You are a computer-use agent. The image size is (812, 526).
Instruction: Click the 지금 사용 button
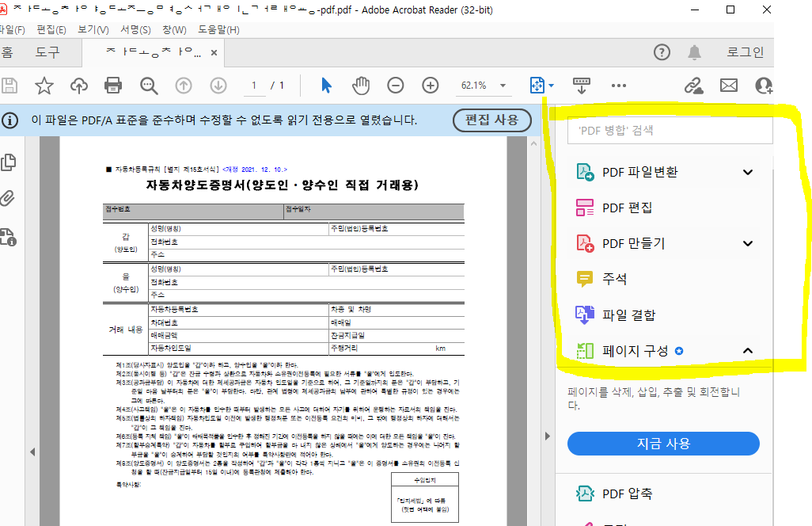tap(663, 444)
